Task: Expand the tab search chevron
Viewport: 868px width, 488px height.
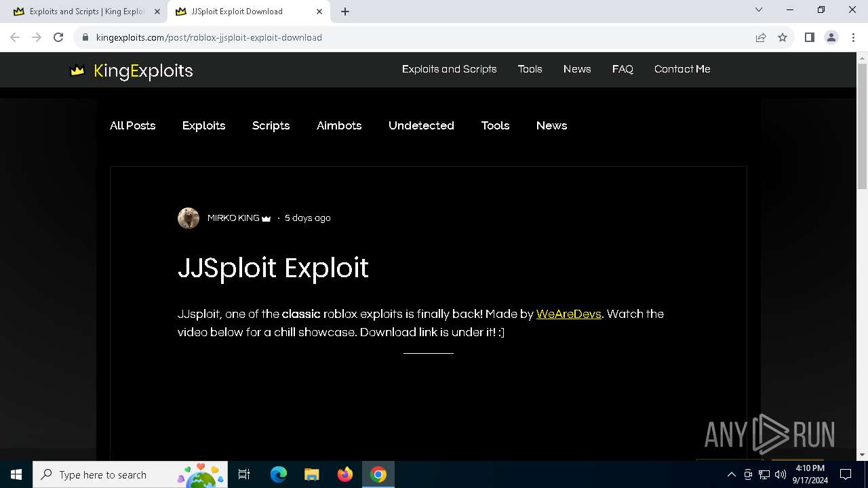Action: point(759,9)
